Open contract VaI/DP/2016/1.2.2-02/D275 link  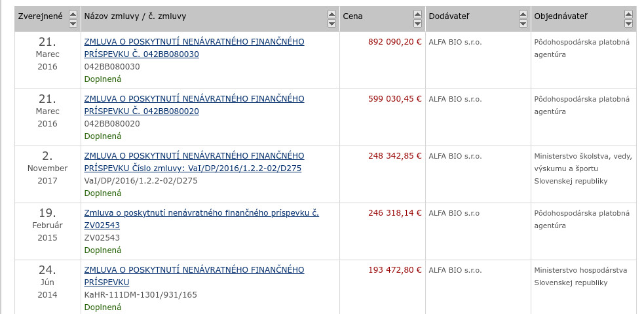pyautogui.click(x=194, y=162)
